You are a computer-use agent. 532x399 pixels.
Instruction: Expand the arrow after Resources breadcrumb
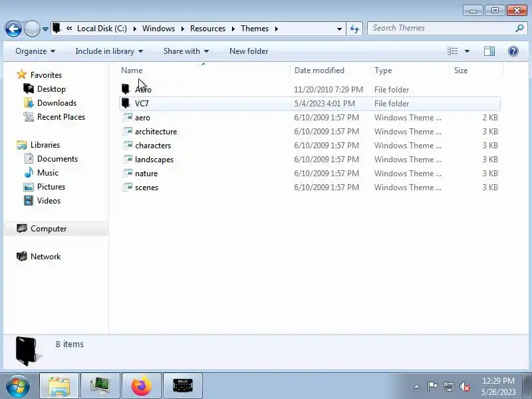[x=233, y=29]
